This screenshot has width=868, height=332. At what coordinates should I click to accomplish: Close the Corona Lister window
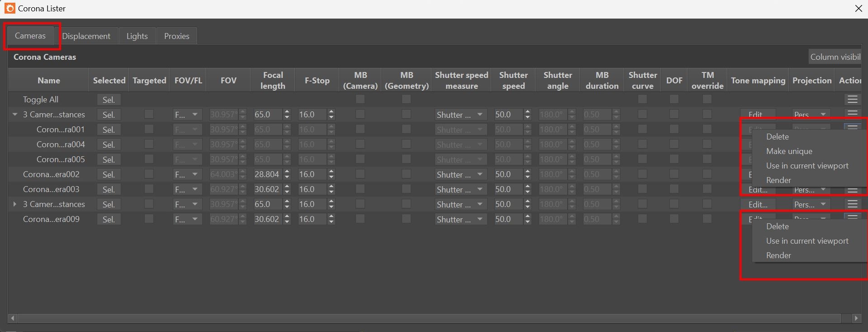click(x=858, y=8)
